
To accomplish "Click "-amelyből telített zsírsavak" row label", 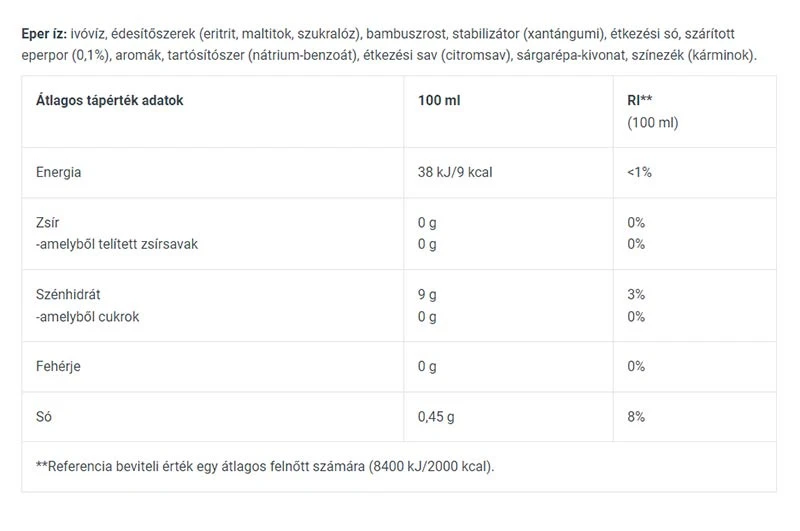I will (x=118, y=244).
